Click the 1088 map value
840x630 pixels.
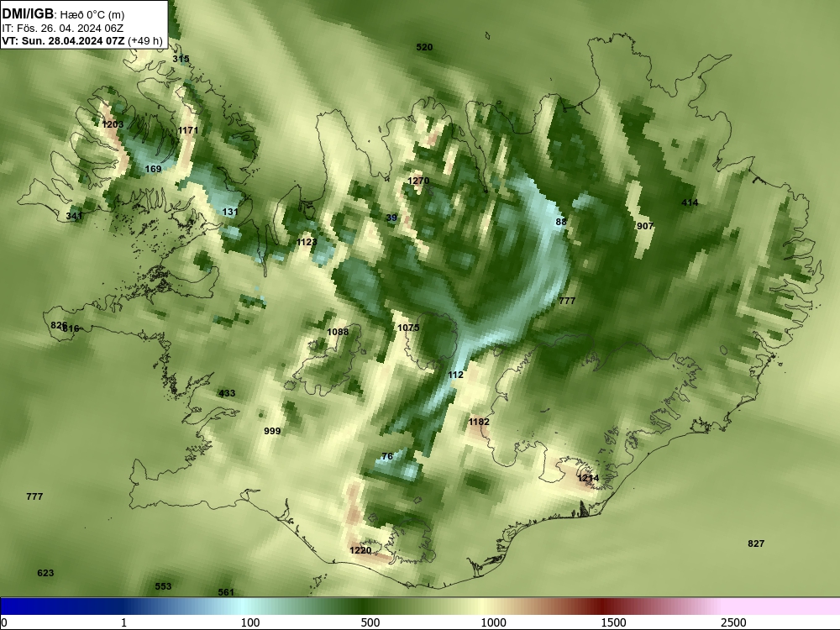(x=338, y=332)
